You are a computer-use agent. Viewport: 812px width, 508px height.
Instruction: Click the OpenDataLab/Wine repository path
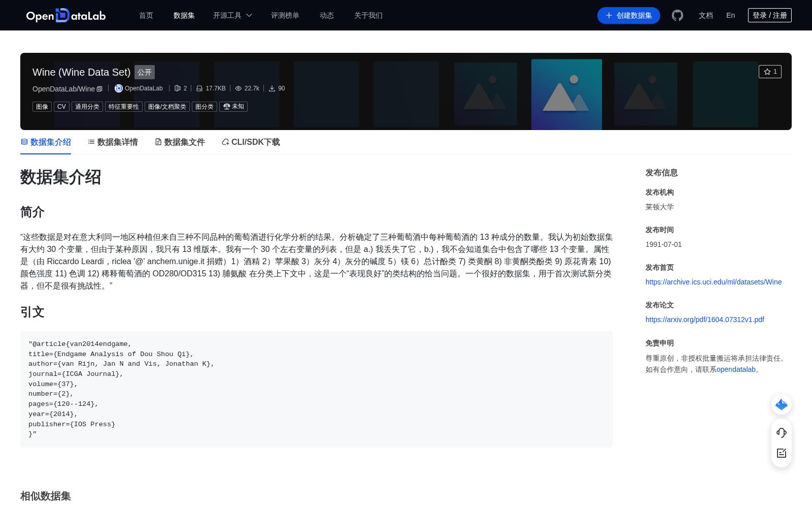(63, 89)
